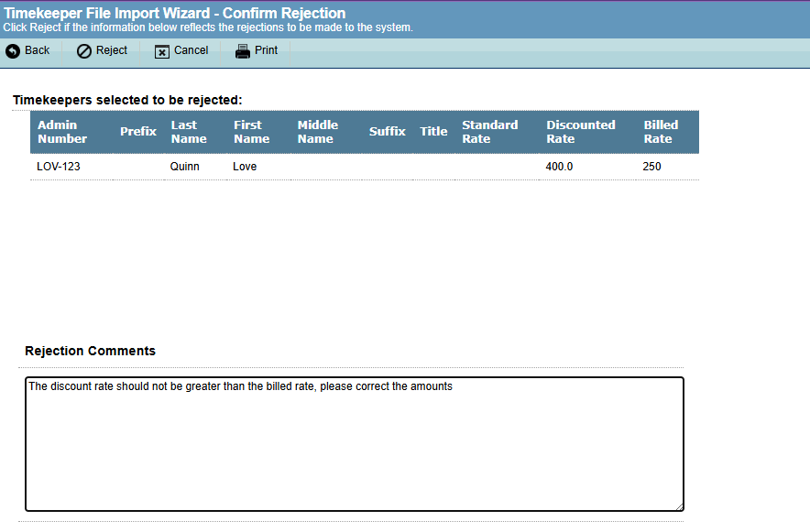Click the Back arrow icon
Image resolution: width=810 pixels, height=532 pixels.
pos(13,51)
